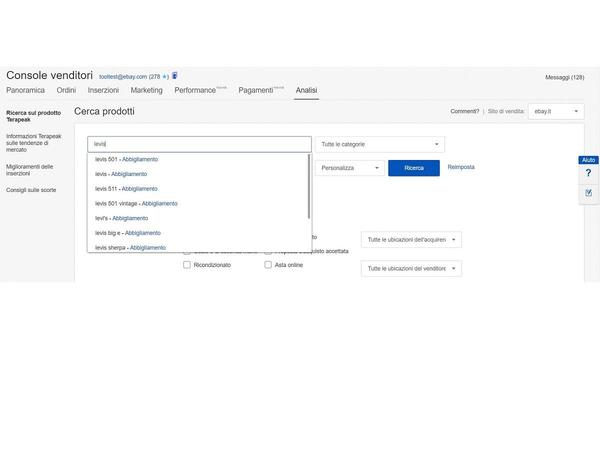The height and width of the screenshot is (450, 600).
Task: Click the feedback note icon under help
Action: 589,192
